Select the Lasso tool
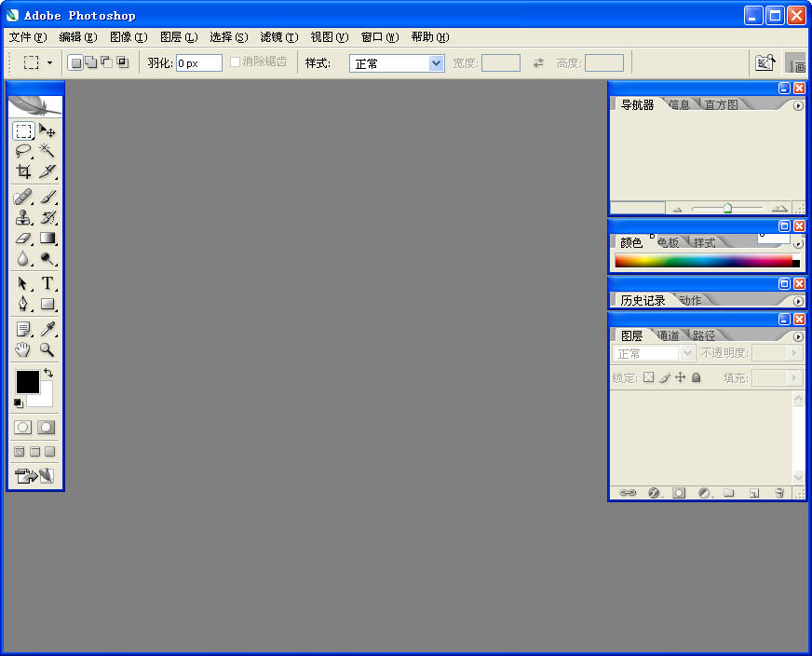 23,151
